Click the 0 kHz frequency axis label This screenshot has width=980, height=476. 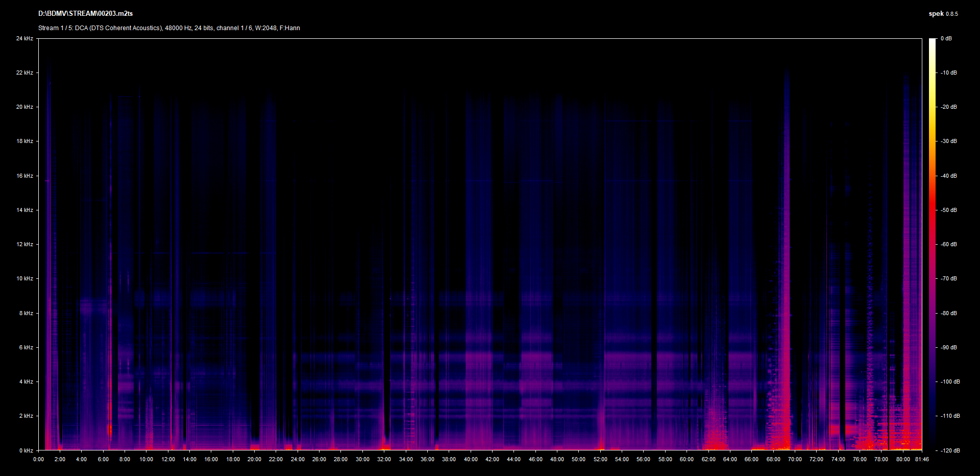point(26,450)
